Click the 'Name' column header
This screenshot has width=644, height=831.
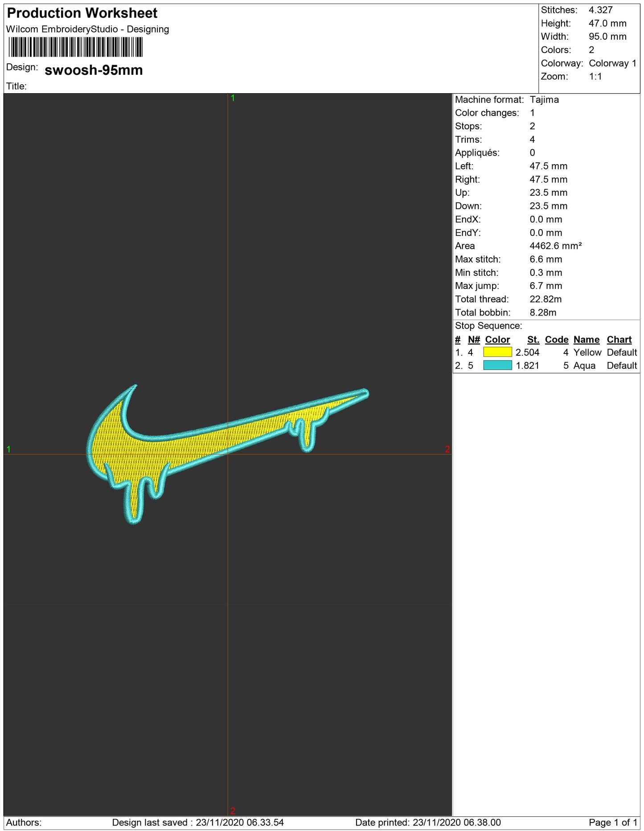pyautogui.click(x=587, y=340)
